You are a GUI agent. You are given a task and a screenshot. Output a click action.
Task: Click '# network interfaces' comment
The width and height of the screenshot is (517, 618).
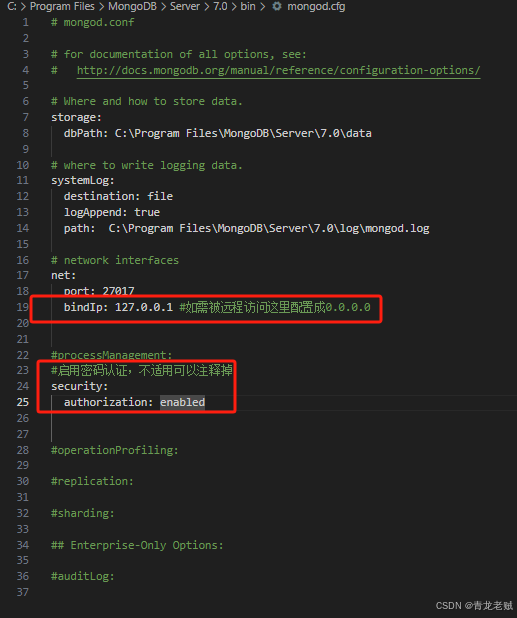(115, 260)
